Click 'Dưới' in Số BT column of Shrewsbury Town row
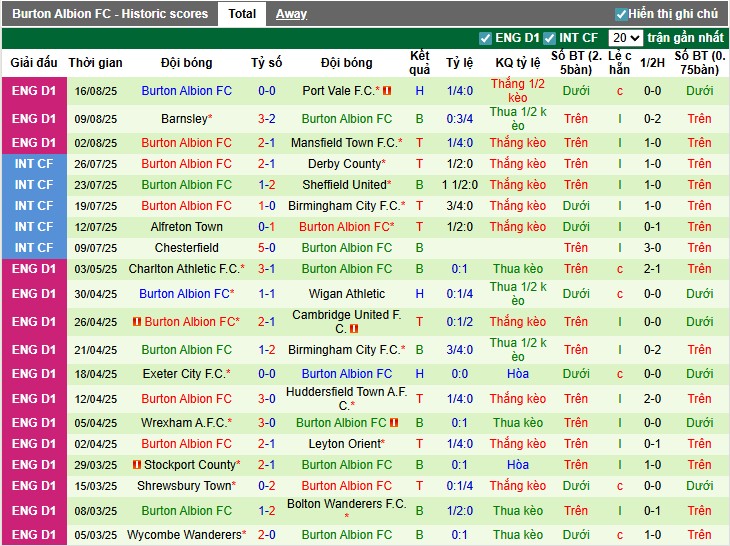 click(x=576, y=485)
